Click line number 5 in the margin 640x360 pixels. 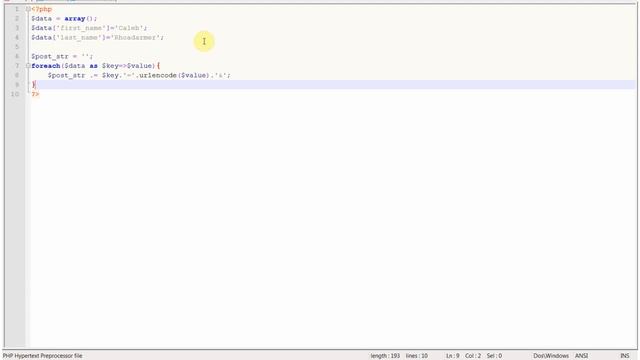pos(17,47)
